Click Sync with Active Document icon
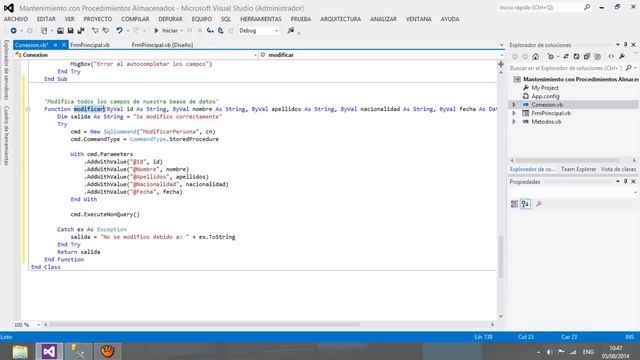This screenshot has width=640, height=360. tap(566, 57)
